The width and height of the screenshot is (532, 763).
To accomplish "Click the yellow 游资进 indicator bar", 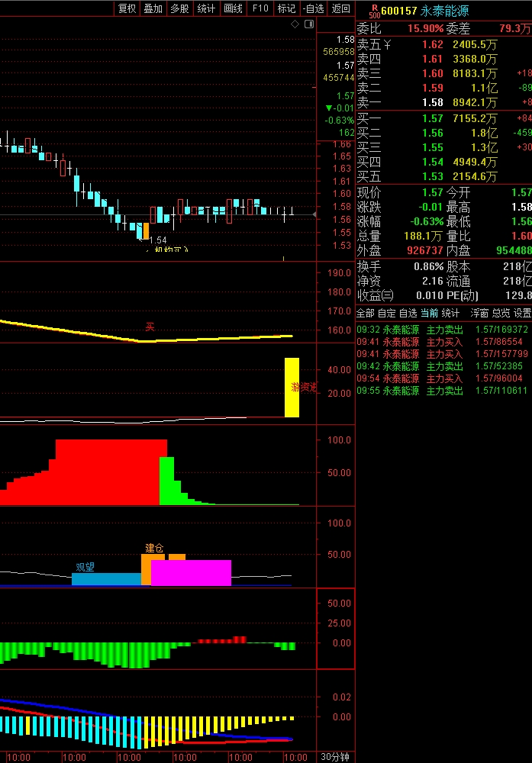I will [x=292, y=388].
